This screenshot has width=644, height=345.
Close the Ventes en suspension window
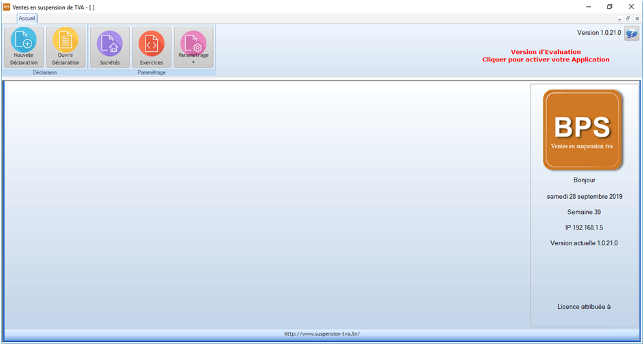coord(631,7)
